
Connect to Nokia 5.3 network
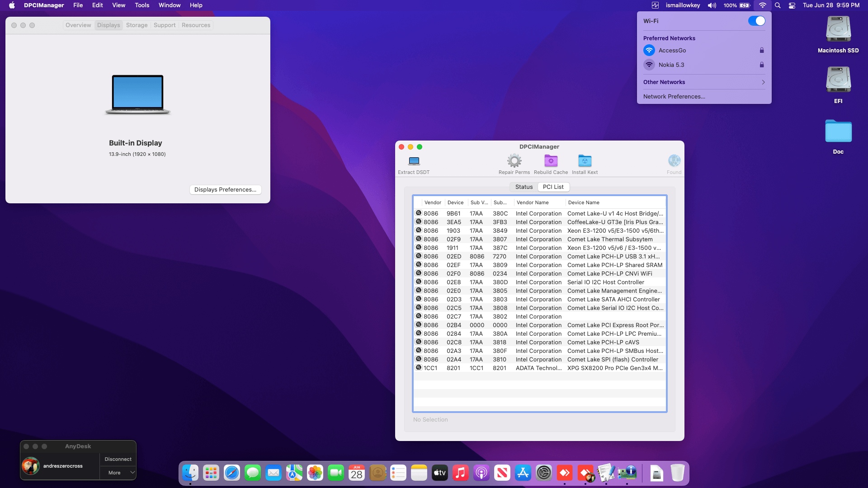(x=704, y=65)
